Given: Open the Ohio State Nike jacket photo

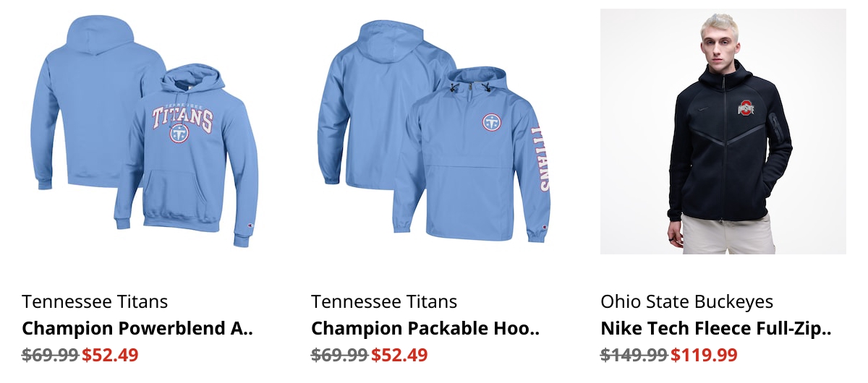Looking at the screenshot, I should click(723, 132).
